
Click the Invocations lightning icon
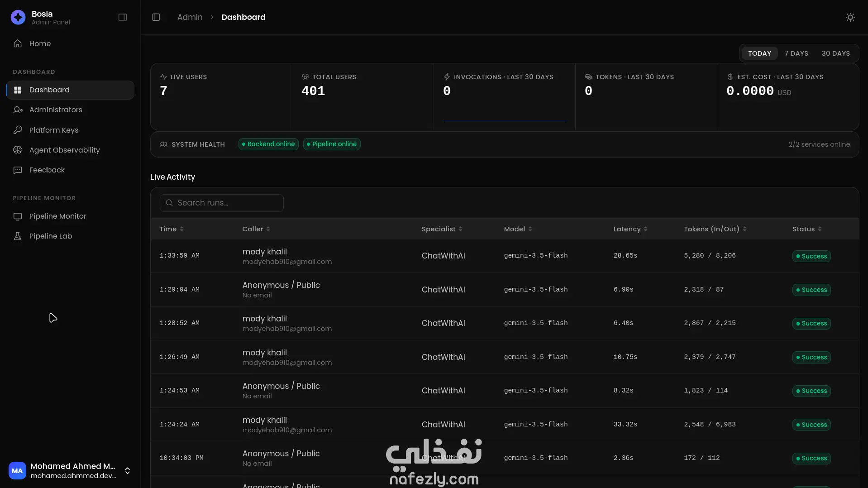(447, 77)
